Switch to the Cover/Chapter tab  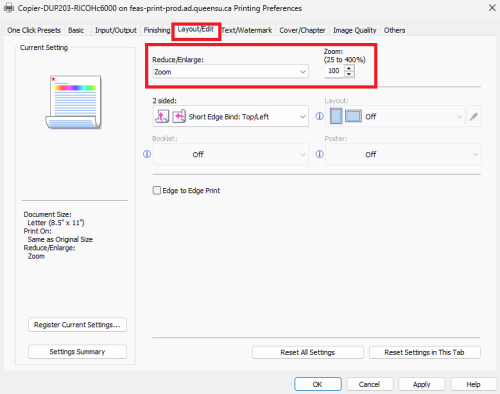tap(302, 30)
